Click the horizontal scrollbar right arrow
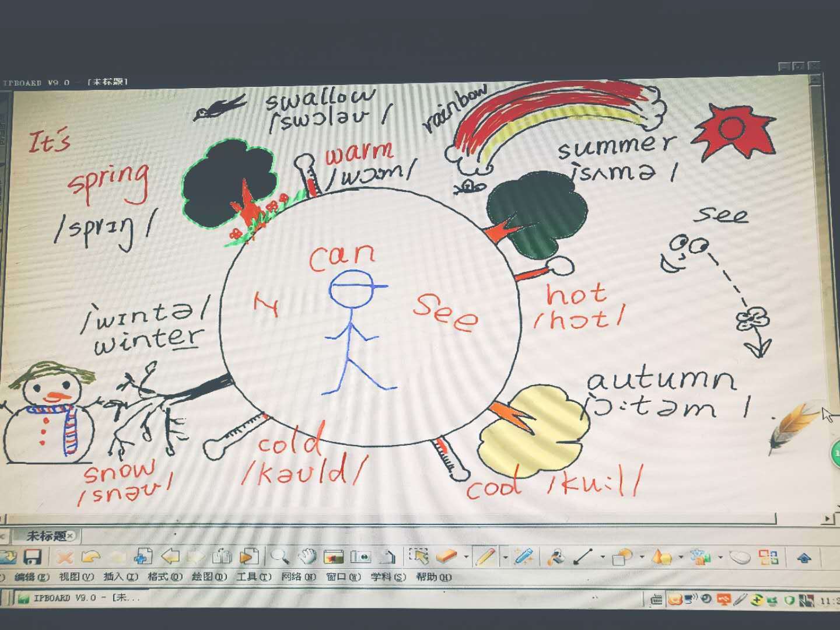 click(828, 519)
